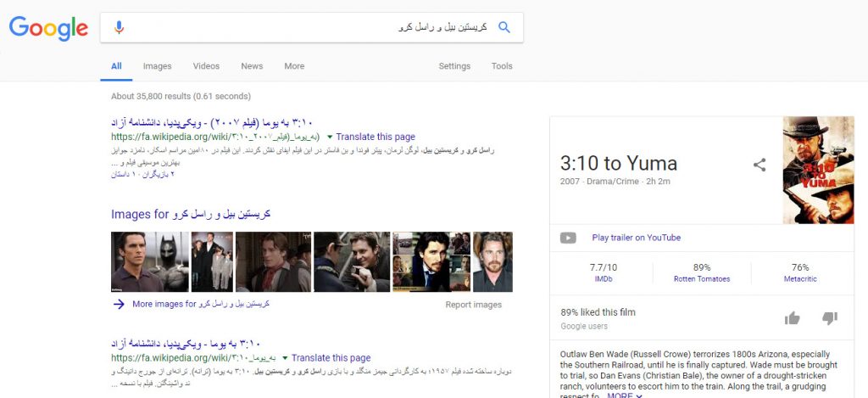868x398 pixels.
Task: Open thumbnail of man with children in grey suits
Action: pyautogui.click(x=212, y=261)
